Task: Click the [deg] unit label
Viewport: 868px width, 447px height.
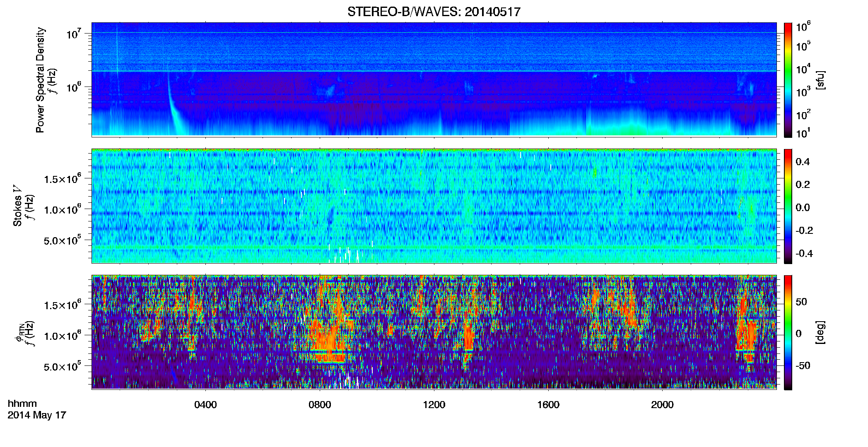Action: click(820, 332)
